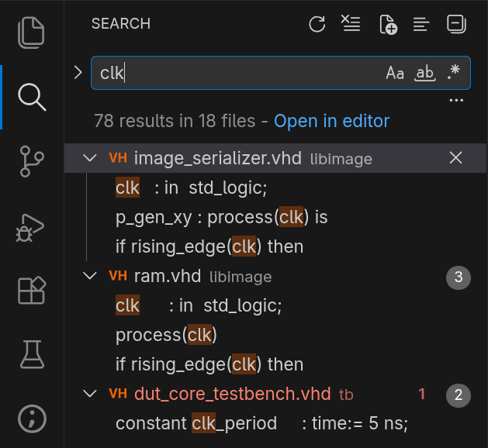Open 'p_gen_xy : process(clk) is' match

tap(222, 217)
